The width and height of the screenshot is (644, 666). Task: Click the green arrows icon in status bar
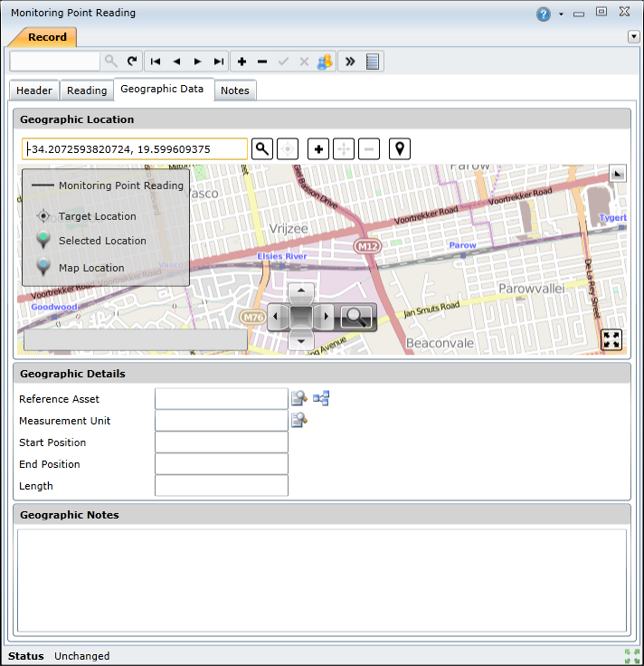[x=631, y=656]
